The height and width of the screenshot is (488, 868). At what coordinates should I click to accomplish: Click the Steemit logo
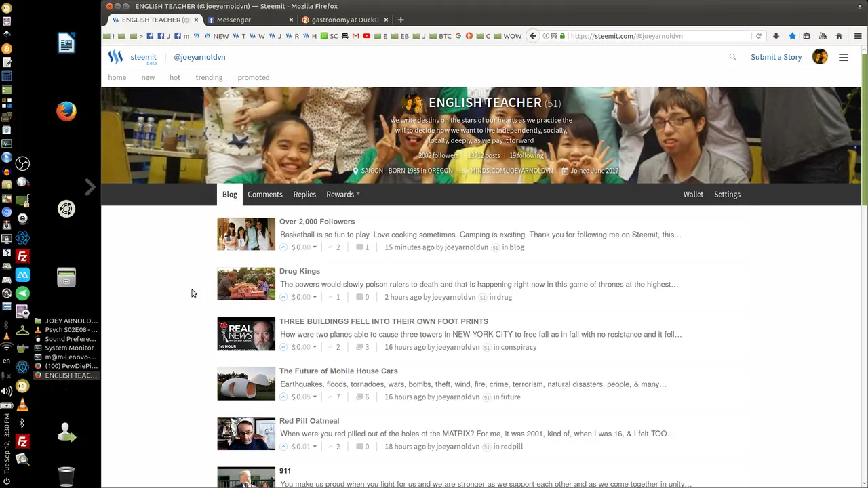coord(115,57)
